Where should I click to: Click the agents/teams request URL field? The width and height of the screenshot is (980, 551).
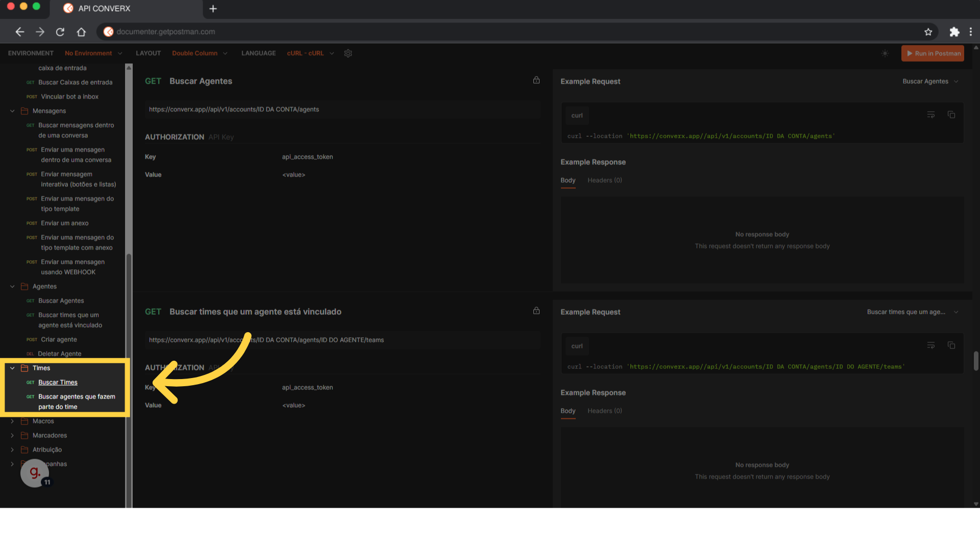(x=342, y=340)
